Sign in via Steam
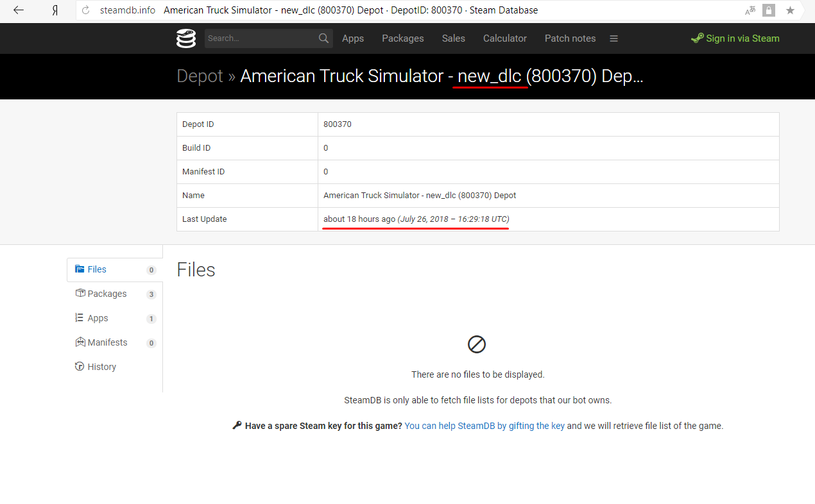The image size is (815, 504). tap(735, 38)
